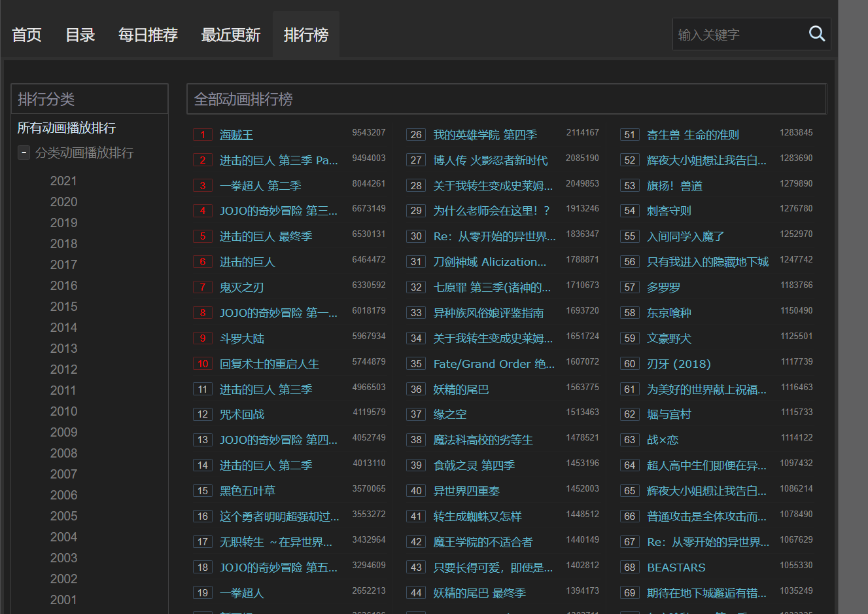Screen dimensions: 868x614
Task: Open the 妖精的尾巴 rank 36 link
Action: coord(460,389)
